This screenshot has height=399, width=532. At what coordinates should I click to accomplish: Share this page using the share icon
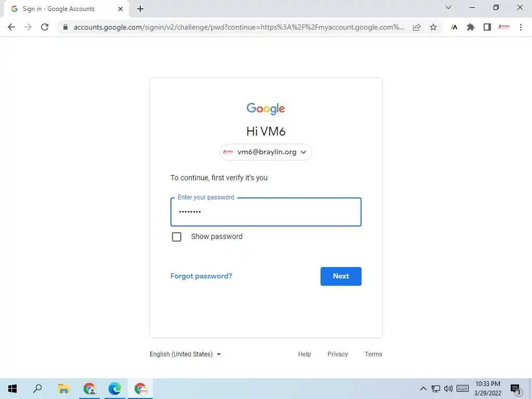[x=417, y=27]
